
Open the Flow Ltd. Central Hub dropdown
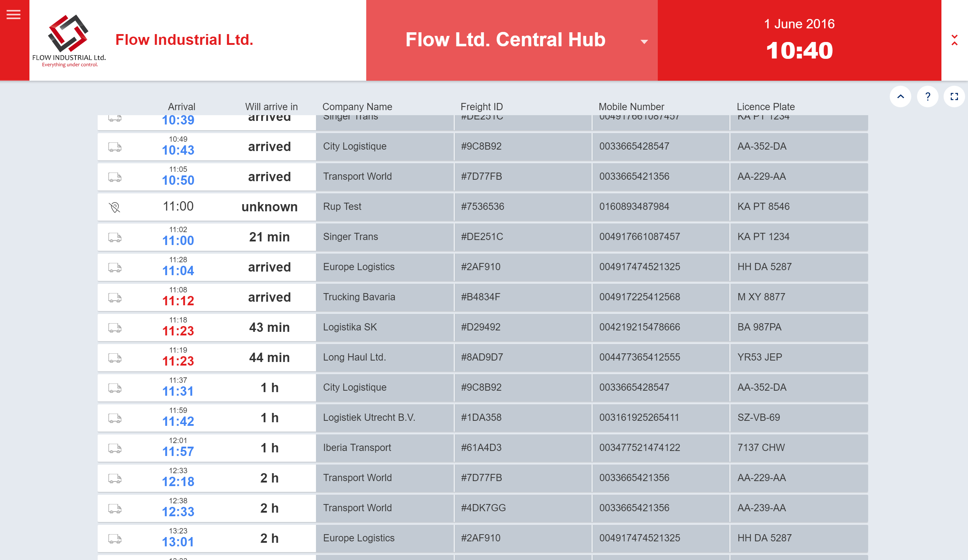505,40
